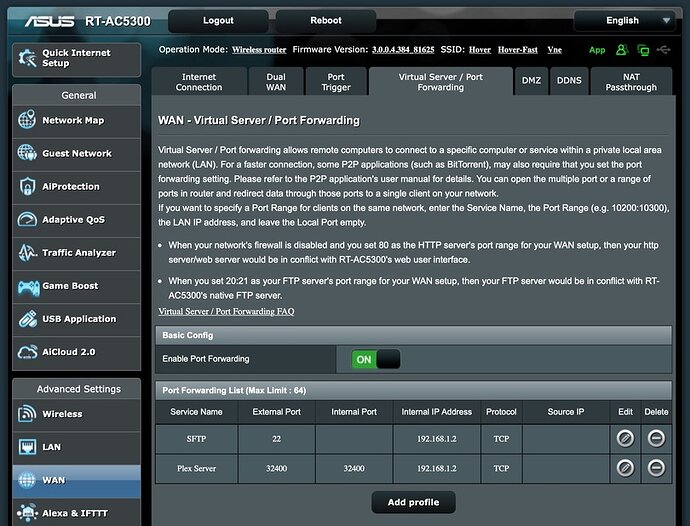Open the Port Trigger tab
The width and height of the screenshot is (690, 526).
tap(336, 82)
